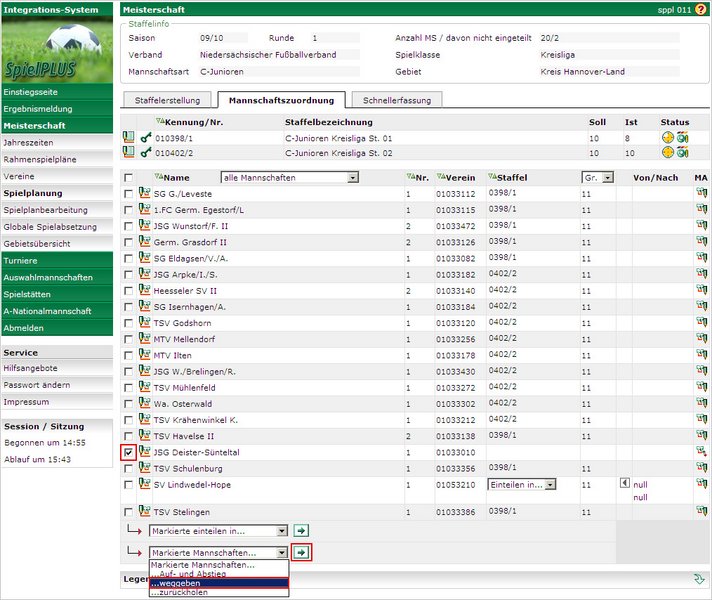Click key icon for Staffel 010398/1

[x=147, y=137]
